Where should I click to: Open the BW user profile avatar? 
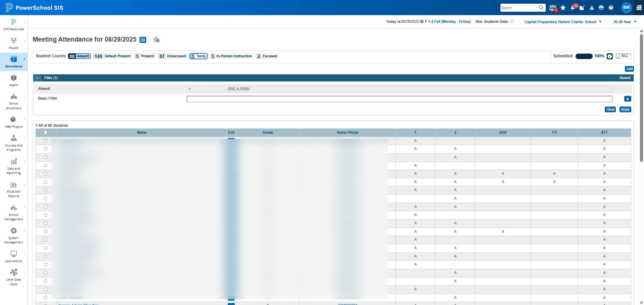[x=626, y=7]
